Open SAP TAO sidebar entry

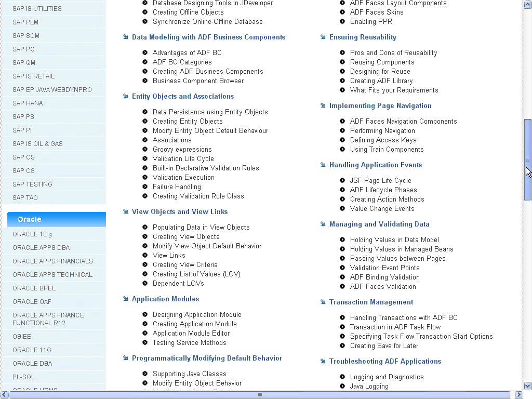[25, 198]
